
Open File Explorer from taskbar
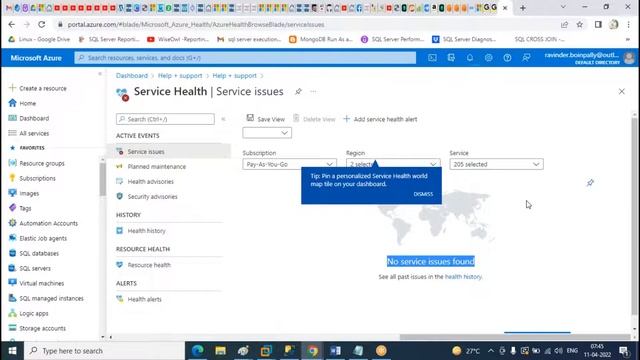[x=220, y=351]
